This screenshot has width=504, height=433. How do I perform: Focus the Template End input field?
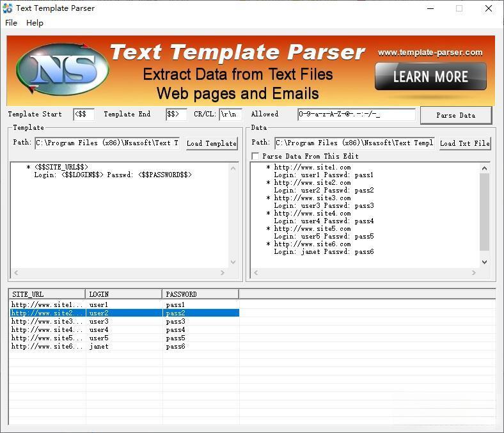pyautogui.click(x=176, y=114)
